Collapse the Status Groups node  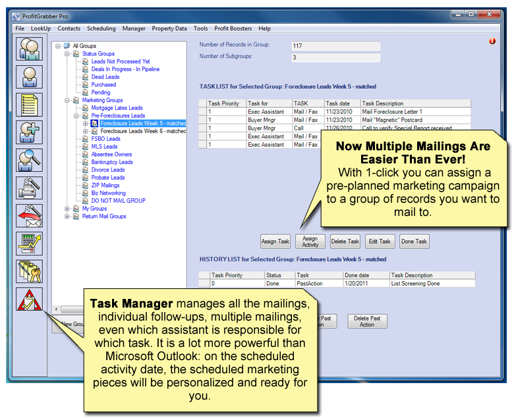click(x=67, y=54)
